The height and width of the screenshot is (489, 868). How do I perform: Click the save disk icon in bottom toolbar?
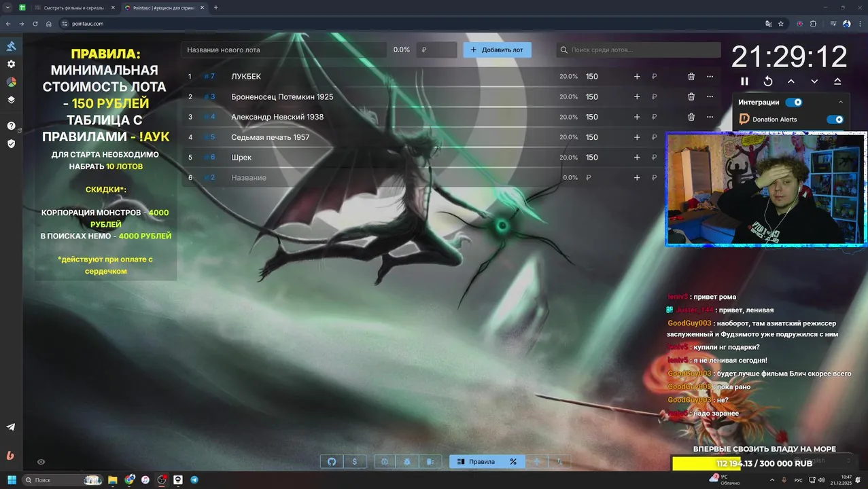[x=385, y=462]
